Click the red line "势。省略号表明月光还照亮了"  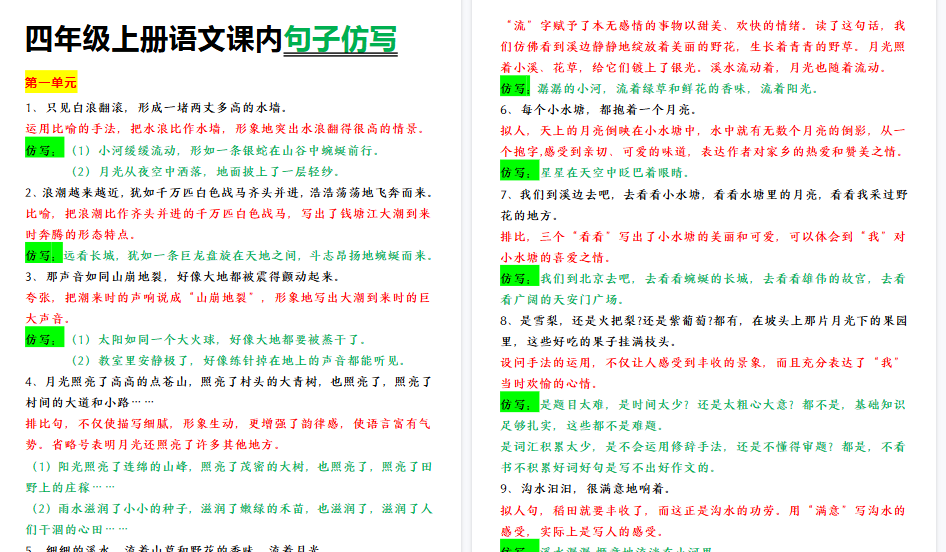point(153,445)
